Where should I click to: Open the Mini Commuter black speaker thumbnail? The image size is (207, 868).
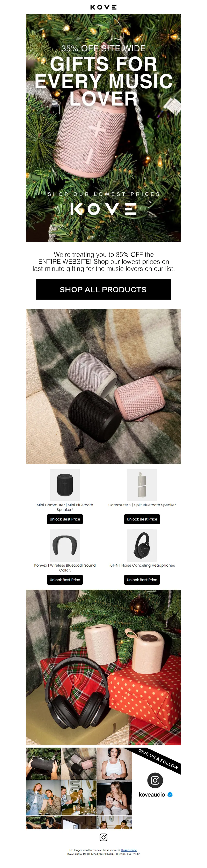pos(65,485)
